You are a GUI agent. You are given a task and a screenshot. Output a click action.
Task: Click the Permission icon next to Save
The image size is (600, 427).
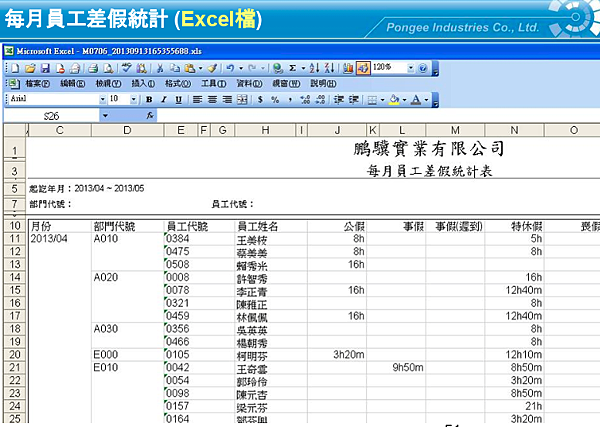[60, 68]
